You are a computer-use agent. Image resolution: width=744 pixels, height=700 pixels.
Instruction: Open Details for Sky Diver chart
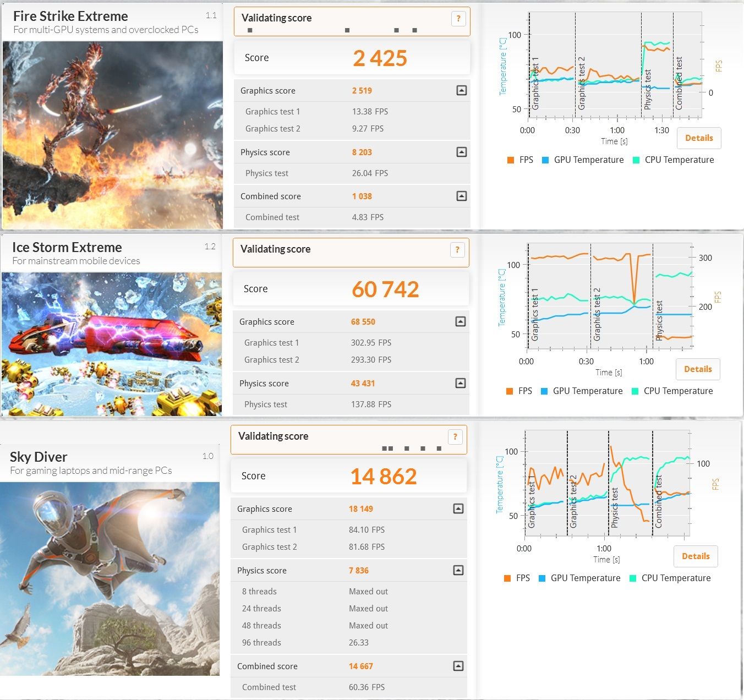pyautogui.click(x=696, y=556)
